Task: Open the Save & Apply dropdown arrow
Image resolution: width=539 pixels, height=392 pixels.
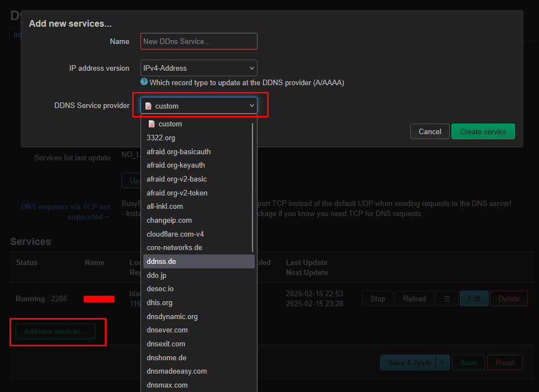Action: coord(443,362)
